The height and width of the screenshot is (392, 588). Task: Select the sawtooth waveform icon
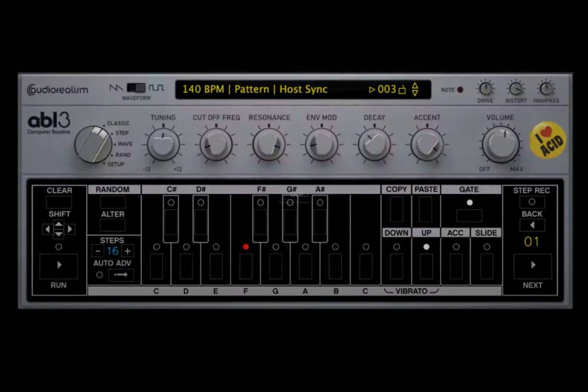116,88
